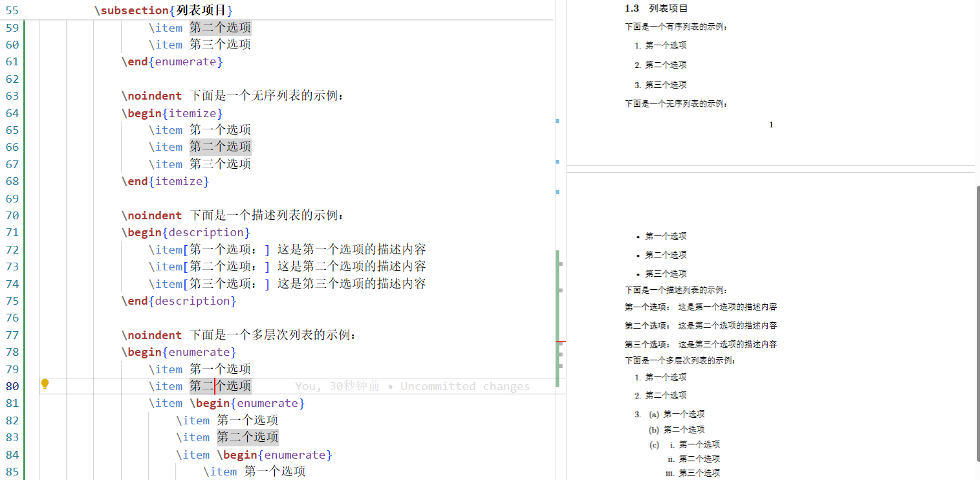This screenshot has height=480, width=980.
Task: Click the GitLens blame text 'Uncommitted changes'
Action: click(464, 386)
